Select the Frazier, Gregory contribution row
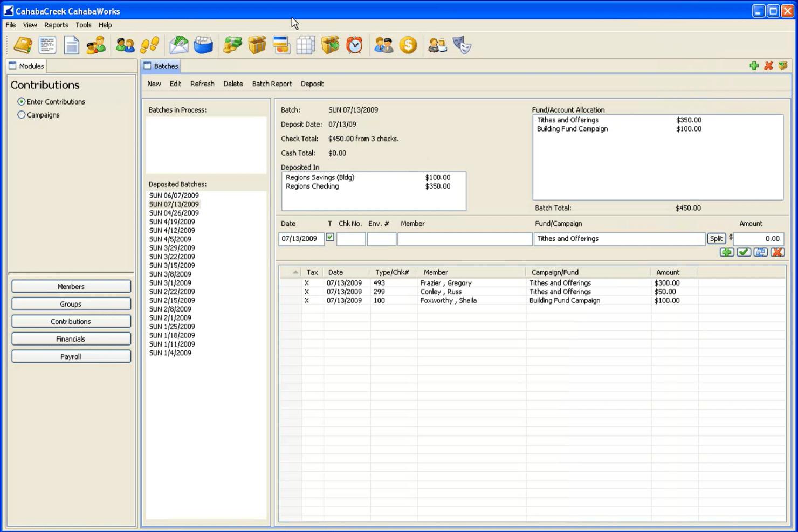The height and width of the screenshot is (532, 798). pos(532,283)
